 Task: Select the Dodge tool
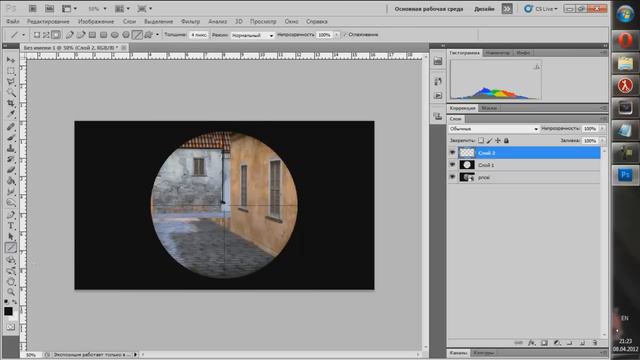(11, 203)
